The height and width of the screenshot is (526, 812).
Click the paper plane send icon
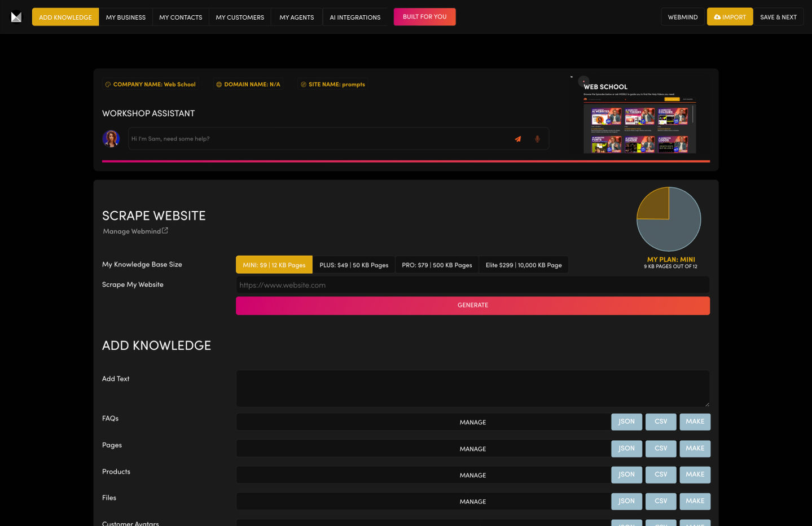click(517, 139)
